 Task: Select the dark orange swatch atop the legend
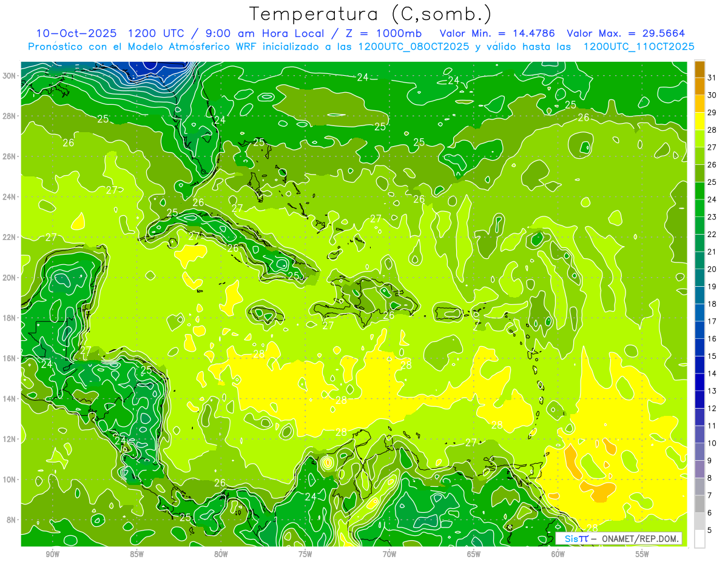[x=699, y=69]
